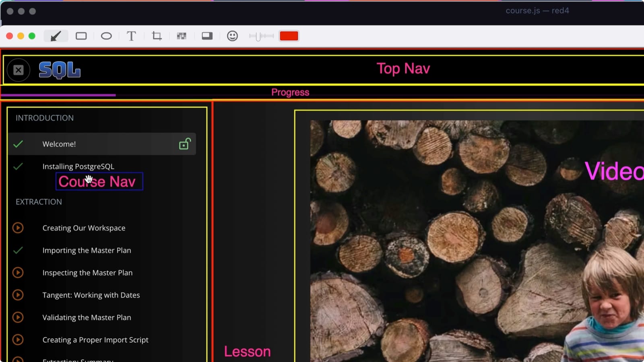Open Creating a Proper Import Script lesson
Image resolution: width=644 pixels, height=362 pixels.
pyautogui.click(x=95, y=340)
